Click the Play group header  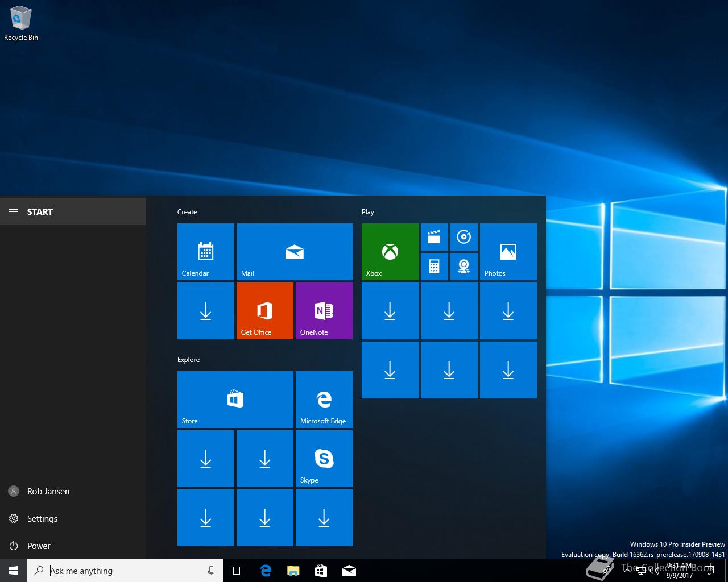click(368, 212)
